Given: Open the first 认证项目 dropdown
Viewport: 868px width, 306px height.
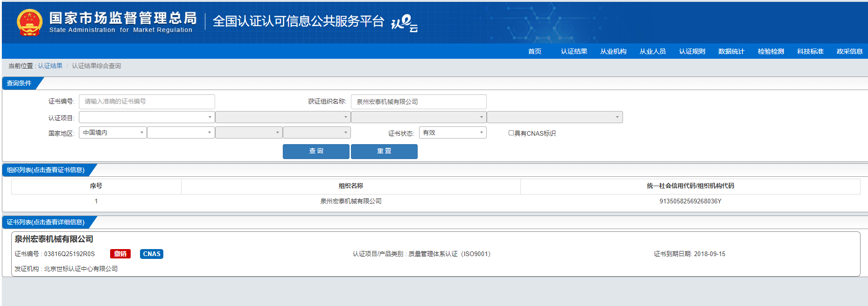Looking at the screenshot, I should click(147, 117).
